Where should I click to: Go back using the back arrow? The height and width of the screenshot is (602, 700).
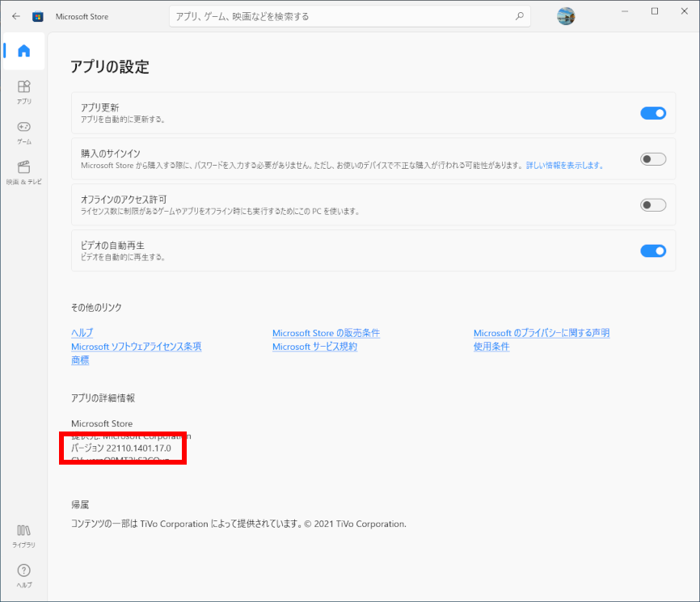16,16
